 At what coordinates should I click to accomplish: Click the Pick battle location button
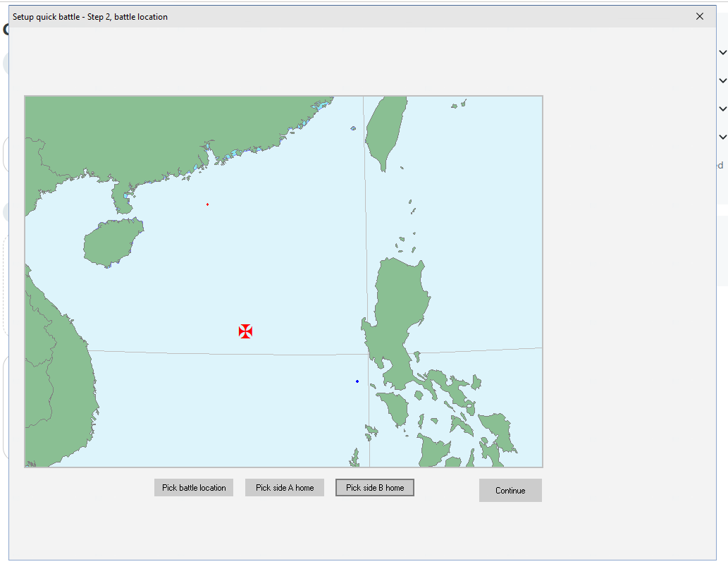(194, 488)
